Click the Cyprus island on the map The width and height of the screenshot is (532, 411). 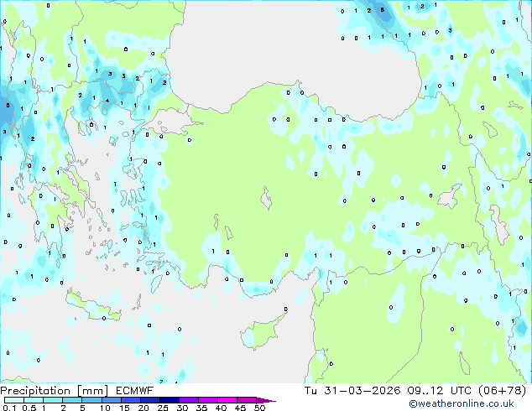[261, 330]
